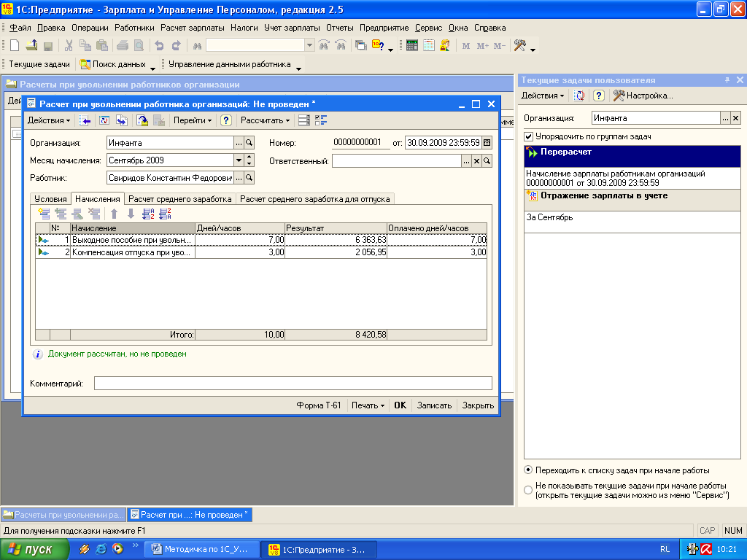Click the calendar picker icon next to document date

(x=487, y=142)
